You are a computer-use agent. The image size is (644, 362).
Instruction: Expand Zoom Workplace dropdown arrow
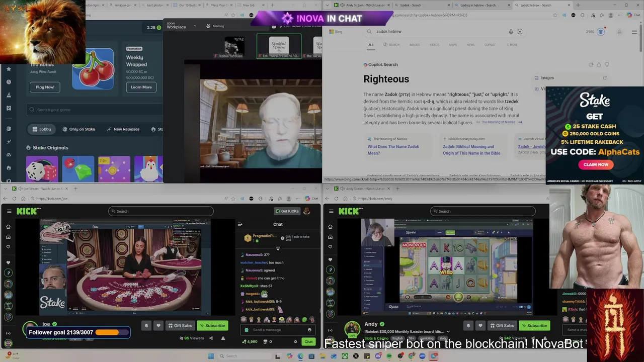[x=195, y=26]
